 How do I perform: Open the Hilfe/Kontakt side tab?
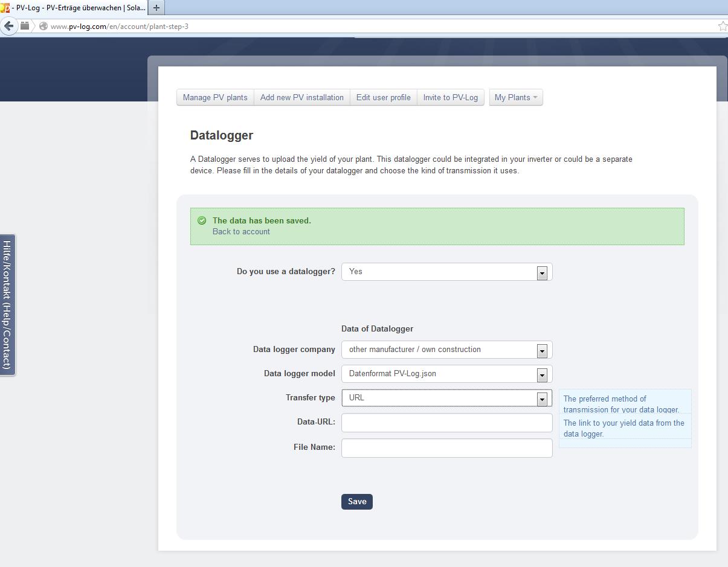pyautogui.click(x=7, y=304)
